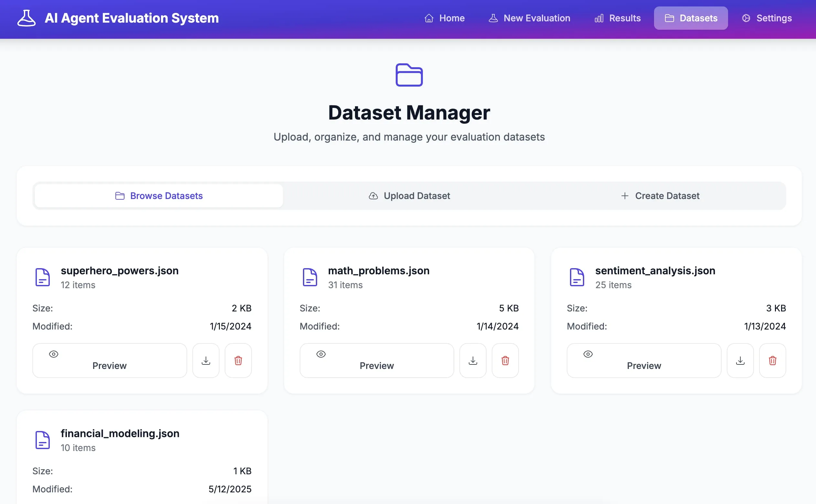Image resolution: width=816 pixels, height=504 pixels.
Task: Download superhero_powers.json dataset
Action: coord(206,360)
